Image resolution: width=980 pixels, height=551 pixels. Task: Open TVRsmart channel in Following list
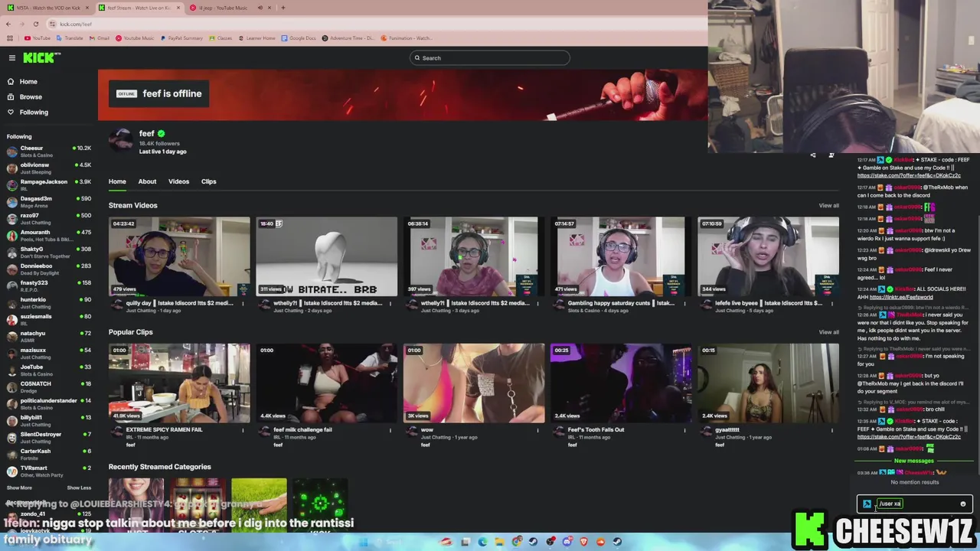coord(47,471)
